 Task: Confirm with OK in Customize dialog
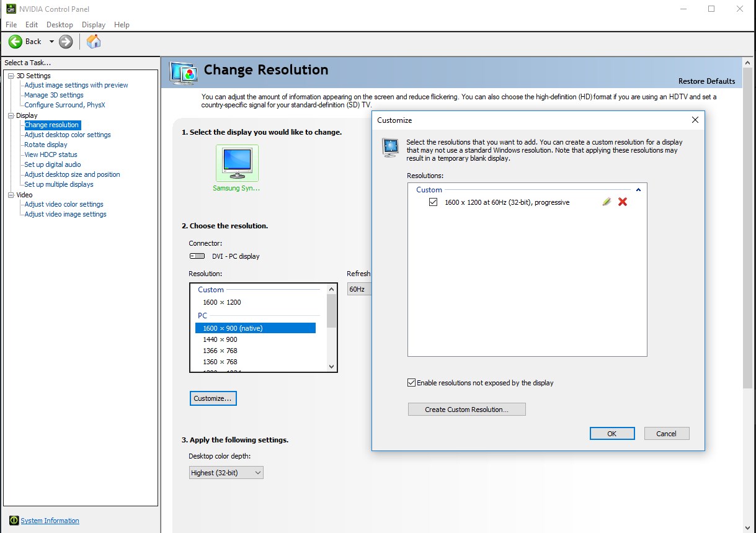pyautogui.click(x=612, y=434)
